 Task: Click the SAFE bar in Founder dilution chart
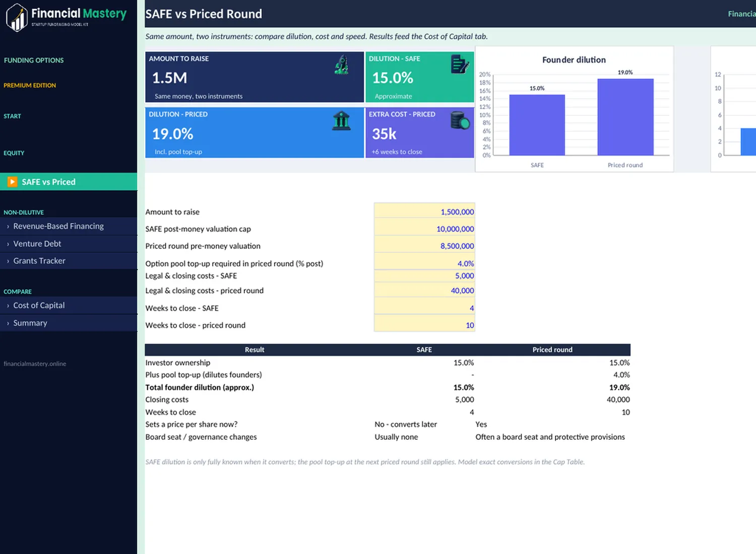537,125
